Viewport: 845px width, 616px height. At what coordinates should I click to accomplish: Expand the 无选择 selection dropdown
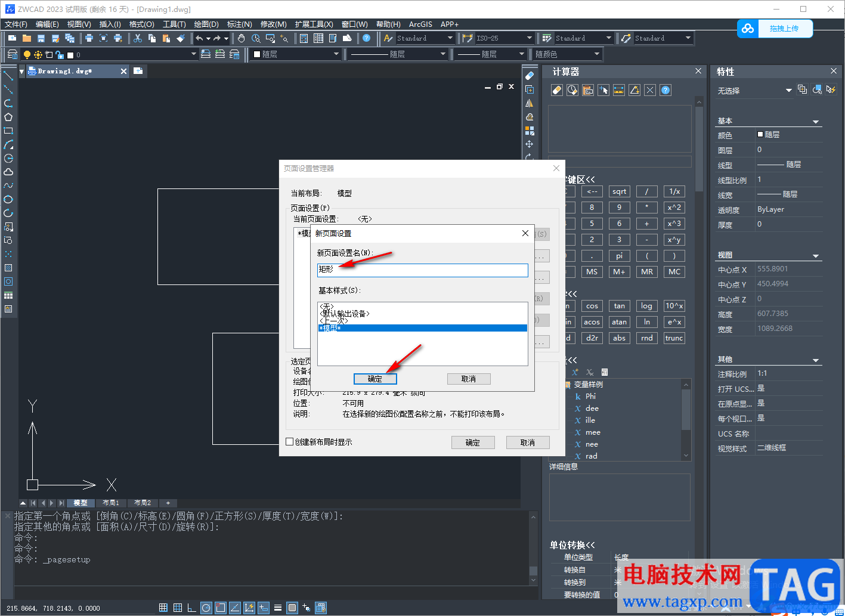788,91
